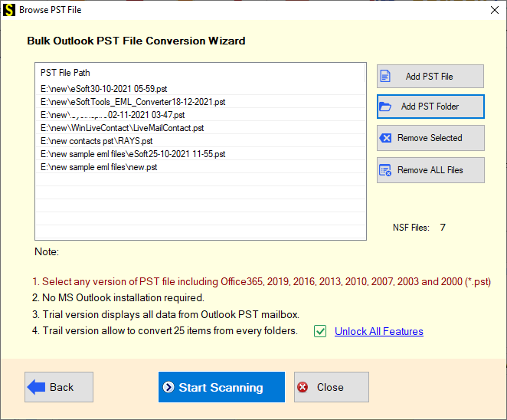Click the Remove Selected button label
The width and height of the screenshot is (507, 420).
click(x=430, y=138)
